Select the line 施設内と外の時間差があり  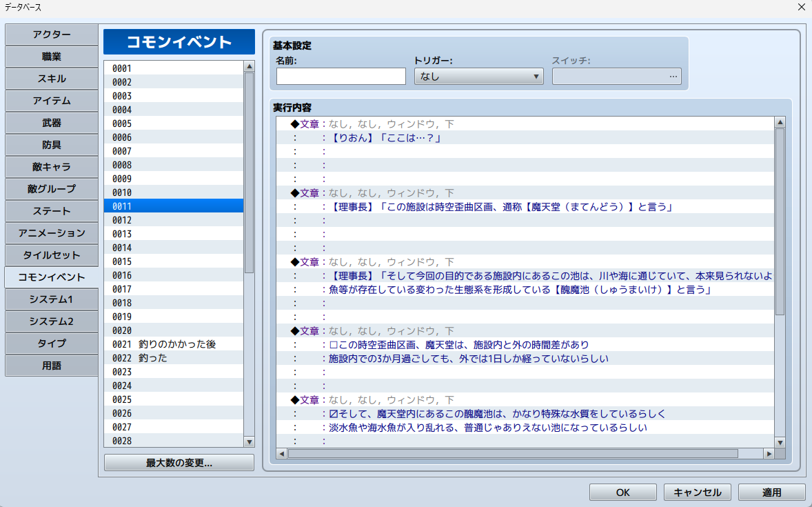click(x=525, y=345)
